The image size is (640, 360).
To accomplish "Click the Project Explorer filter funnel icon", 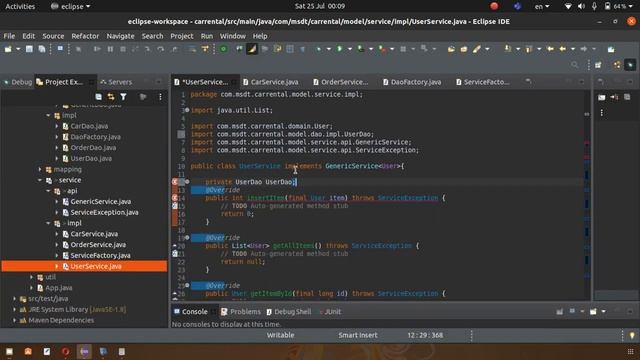I will tap(123, 97).
